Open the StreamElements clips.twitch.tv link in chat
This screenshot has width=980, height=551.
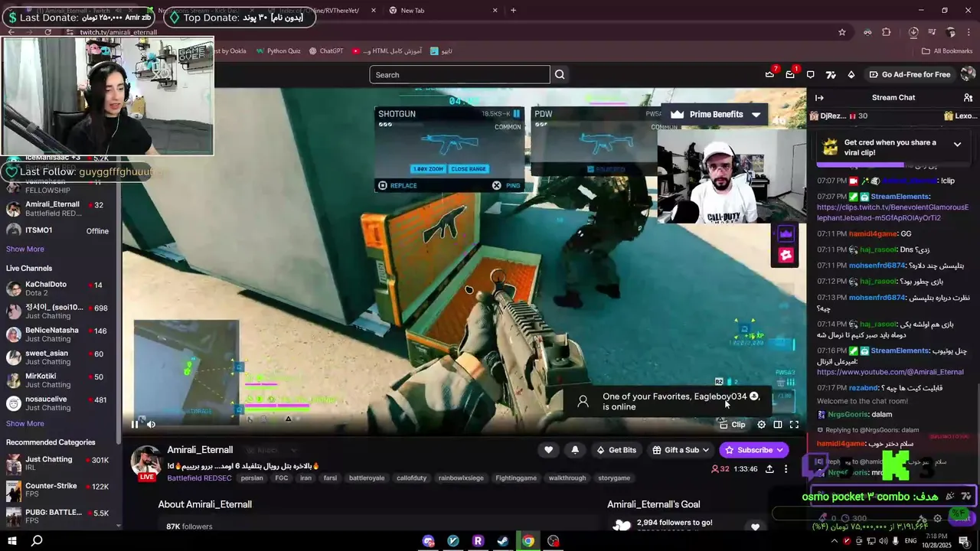click(x=893, y=213)
